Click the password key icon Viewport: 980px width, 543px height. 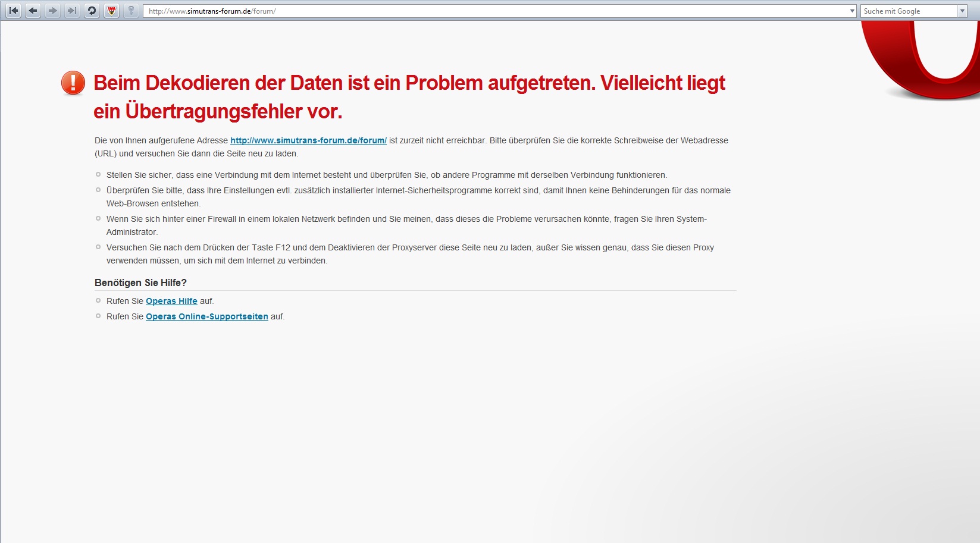point(131,11)
